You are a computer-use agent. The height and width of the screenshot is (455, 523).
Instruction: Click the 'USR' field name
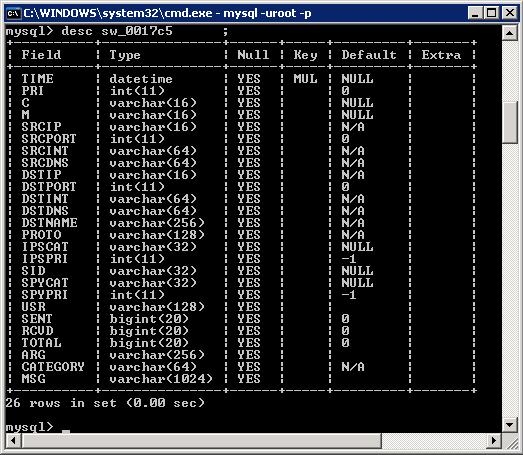[x=33, y=307]
